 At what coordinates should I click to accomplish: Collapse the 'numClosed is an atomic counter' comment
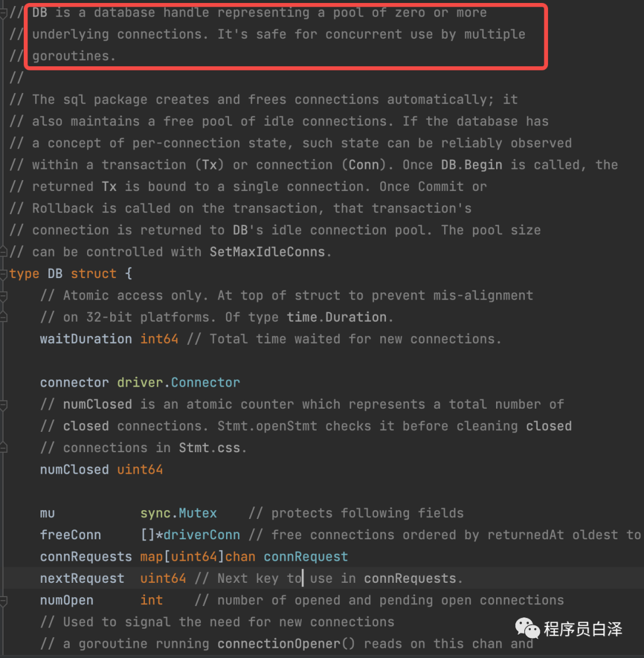point(3,404)
